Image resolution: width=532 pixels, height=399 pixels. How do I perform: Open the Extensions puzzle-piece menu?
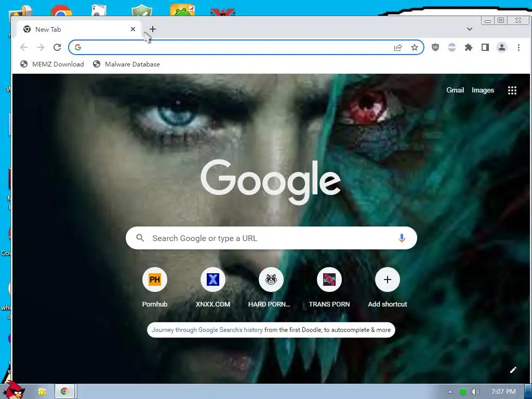(x=469, y=47)
